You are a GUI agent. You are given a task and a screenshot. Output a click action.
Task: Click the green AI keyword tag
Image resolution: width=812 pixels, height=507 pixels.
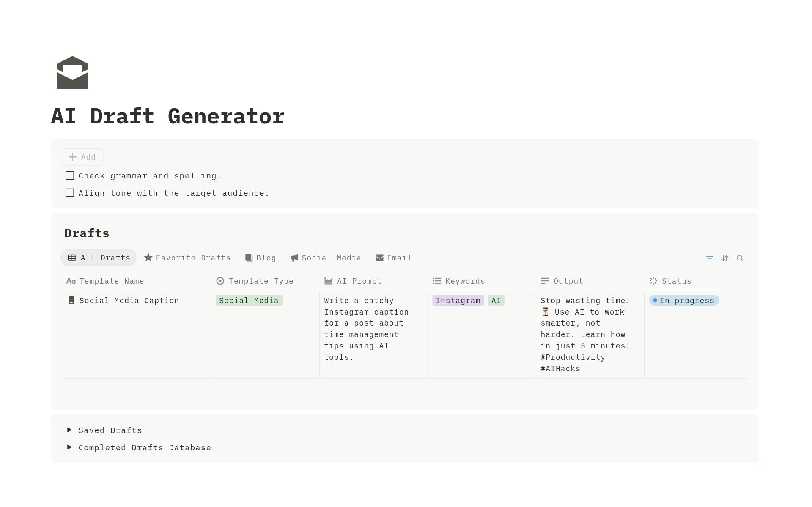(x=496, y=301)
